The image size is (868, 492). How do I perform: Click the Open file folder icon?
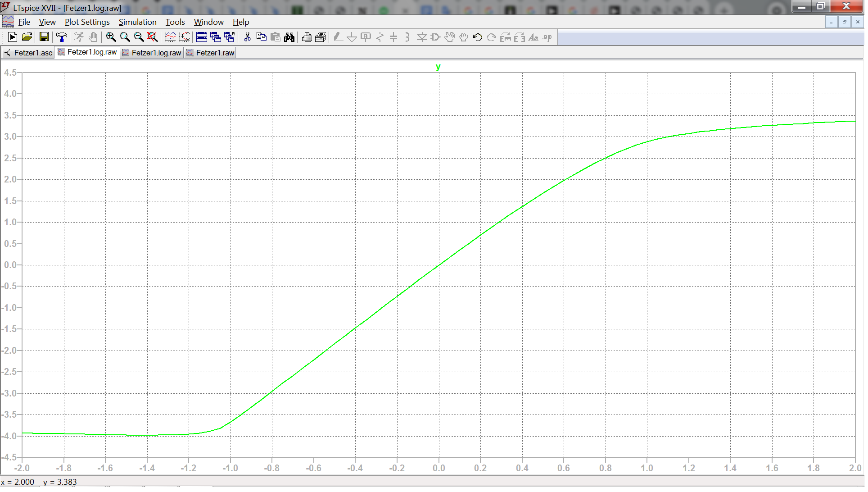(x=27, y=37)
